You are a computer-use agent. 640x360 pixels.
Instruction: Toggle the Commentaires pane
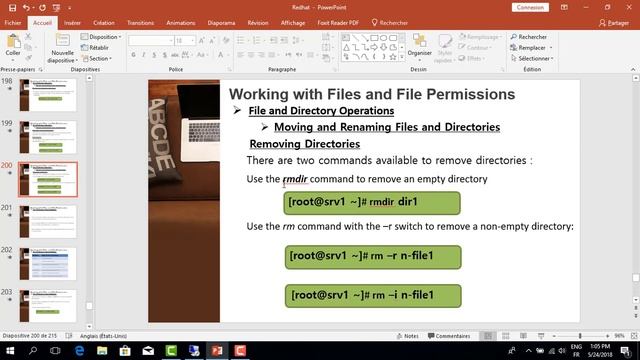[449, 336]
